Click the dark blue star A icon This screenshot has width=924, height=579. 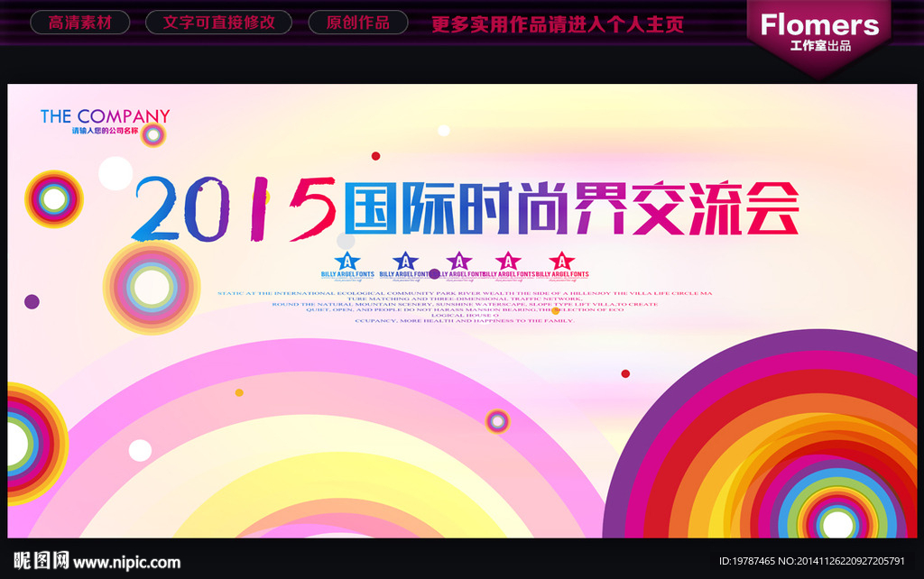[x=405, y=261]
